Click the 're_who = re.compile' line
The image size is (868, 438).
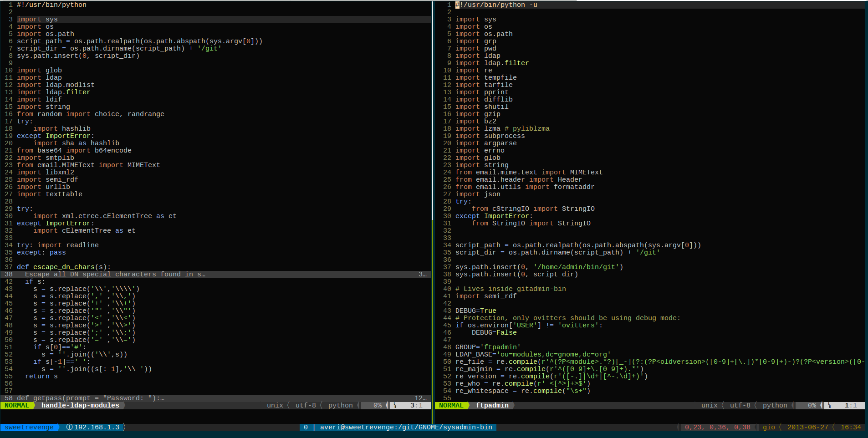point(523,383)
